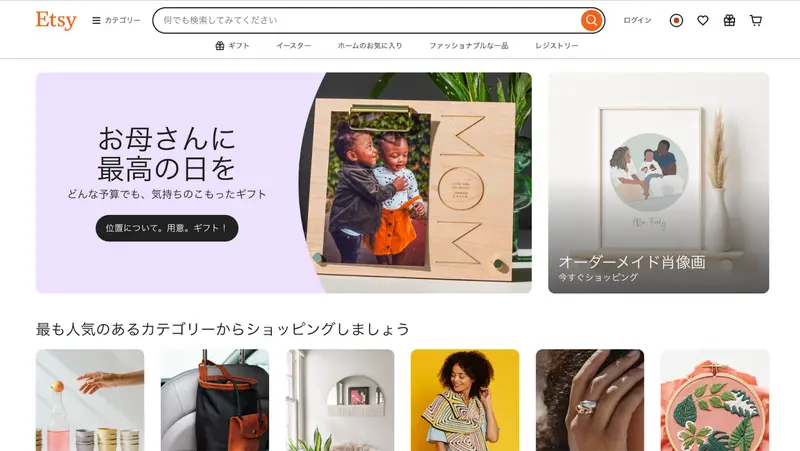Open the カテゴリー hamburger menu
The height and width of the screenshot is (451, 800).
(x=116, y=20)
